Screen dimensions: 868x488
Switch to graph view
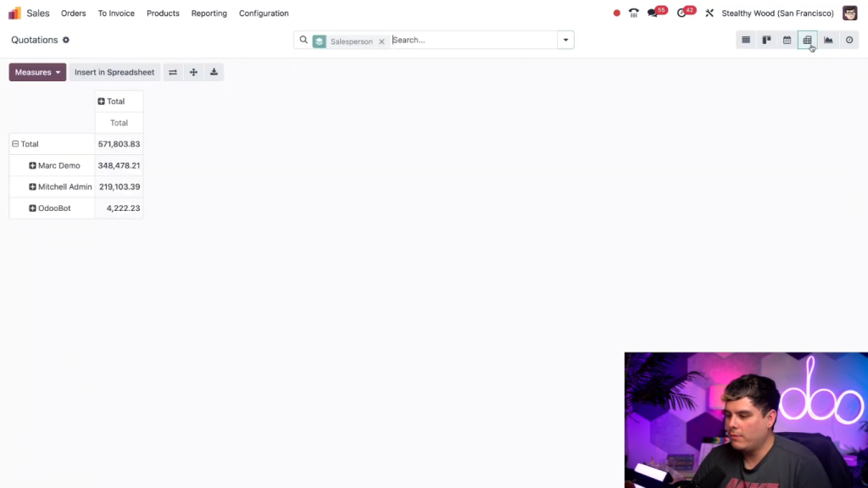[828, 40]
